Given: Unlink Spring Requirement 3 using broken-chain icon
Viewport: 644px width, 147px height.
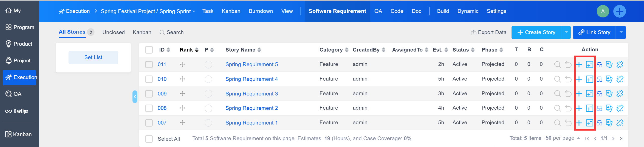Looking at the screenshot, I should pyautogui.click(x=620, y=94).
